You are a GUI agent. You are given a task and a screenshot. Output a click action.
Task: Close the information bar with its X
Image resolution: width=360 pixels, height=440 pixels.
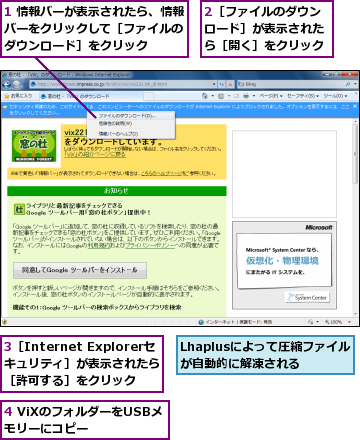click(355, 106)
